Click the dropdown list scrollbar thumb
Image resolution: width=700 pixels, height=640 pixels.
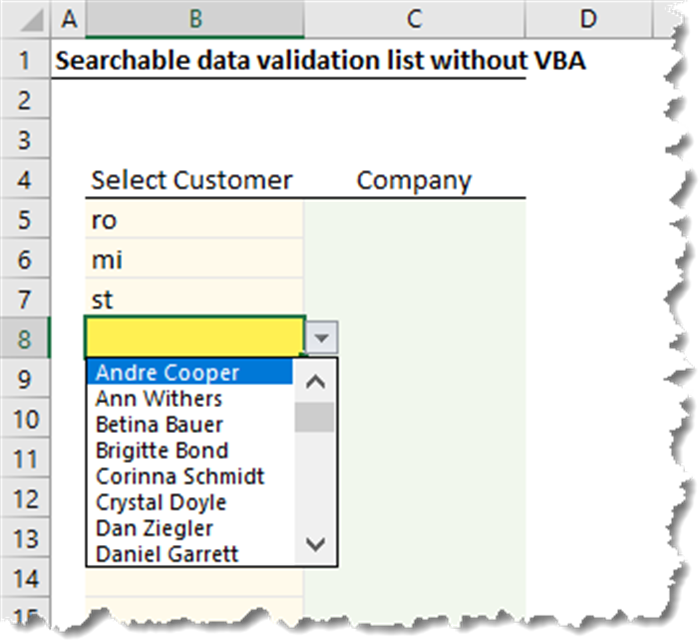point(315,416)
